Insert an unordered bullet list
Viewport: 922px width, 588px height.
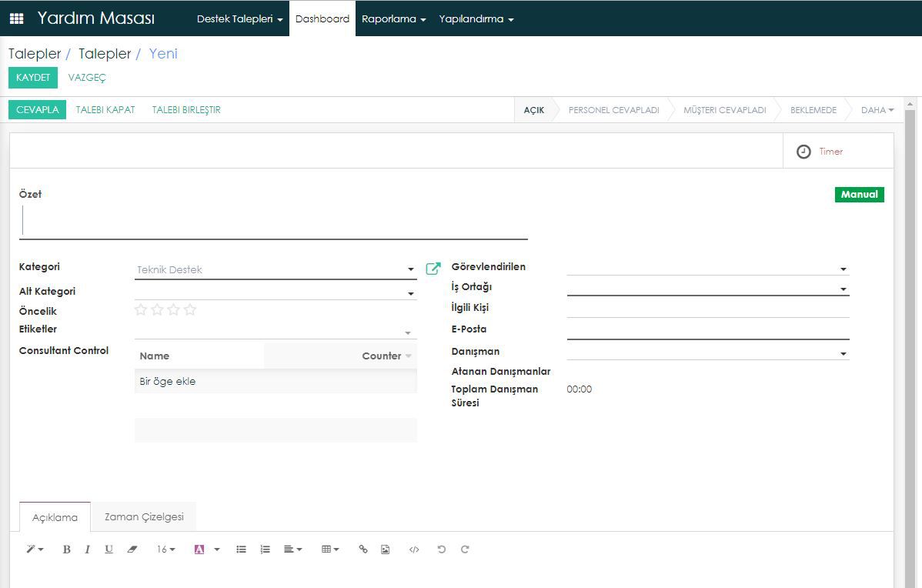241,550
